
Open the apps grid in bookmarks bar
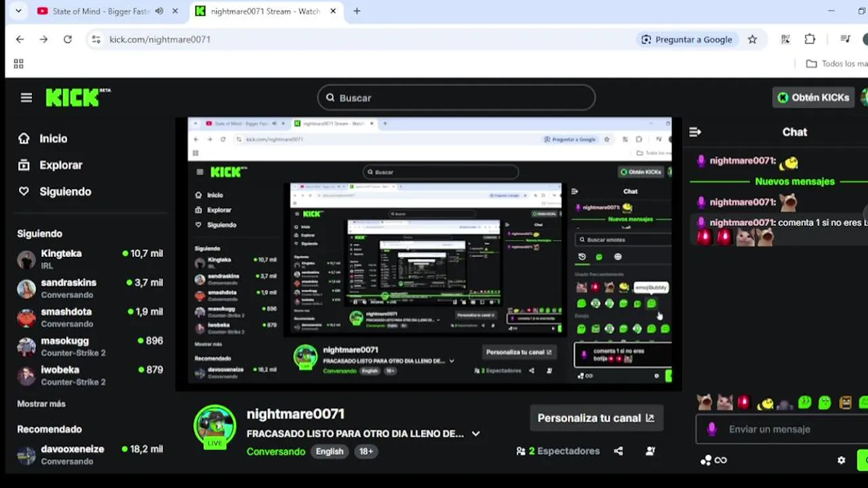tap(18, 64)
